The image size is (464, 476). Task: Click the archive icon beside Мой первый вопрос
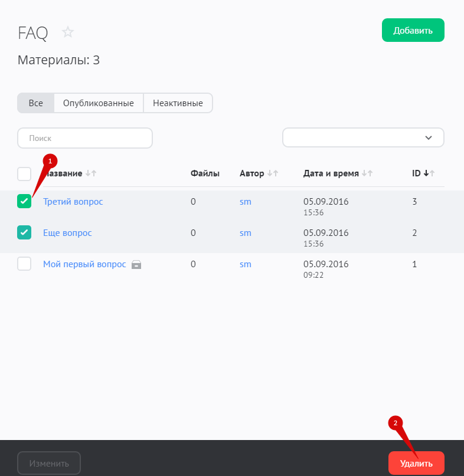(136, 265)
